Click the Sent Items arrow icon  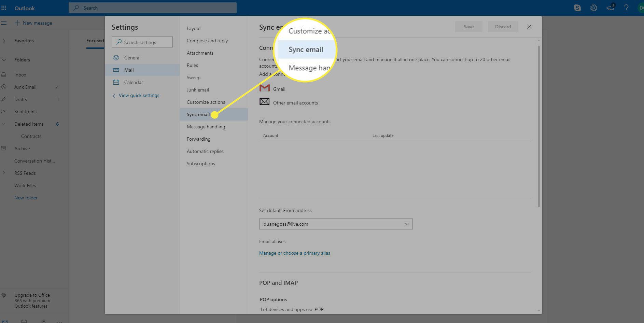[x=4, y=111]
